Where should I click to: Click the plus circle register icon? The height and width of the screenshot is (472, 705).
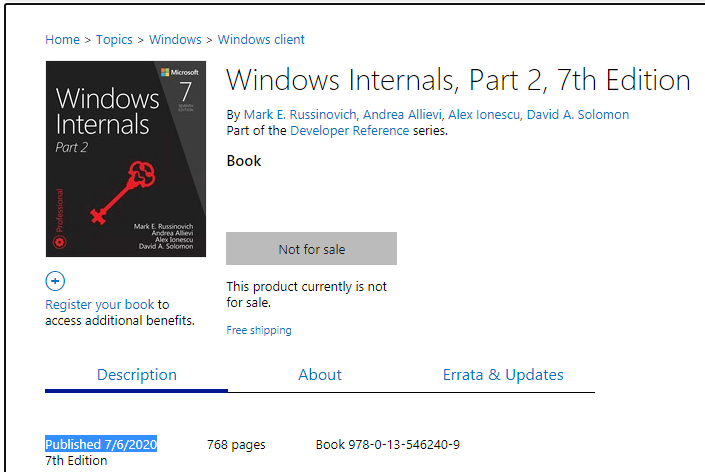(x=56, y=282)
